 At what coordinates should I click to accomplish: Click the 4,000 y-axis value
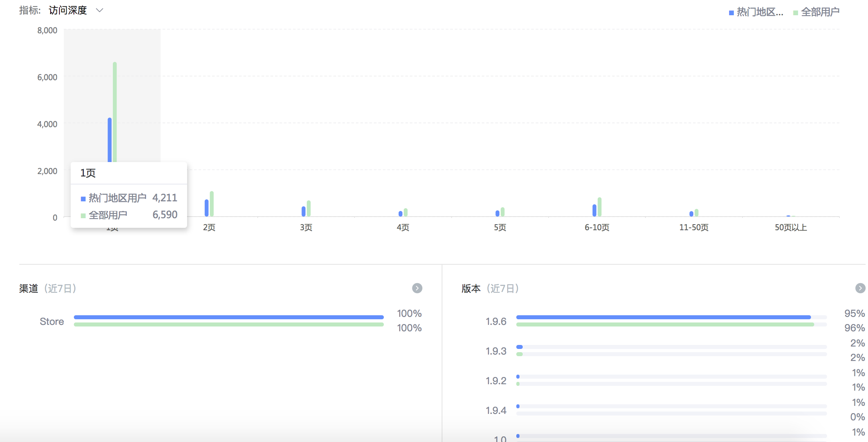point(47,124)
